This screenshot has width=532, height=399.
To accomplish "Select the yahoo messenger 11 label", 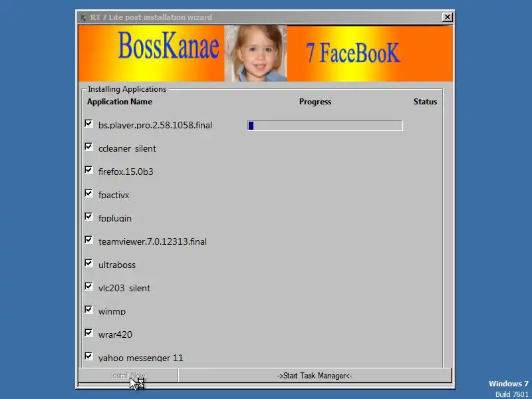I will (x=140, y=358).
